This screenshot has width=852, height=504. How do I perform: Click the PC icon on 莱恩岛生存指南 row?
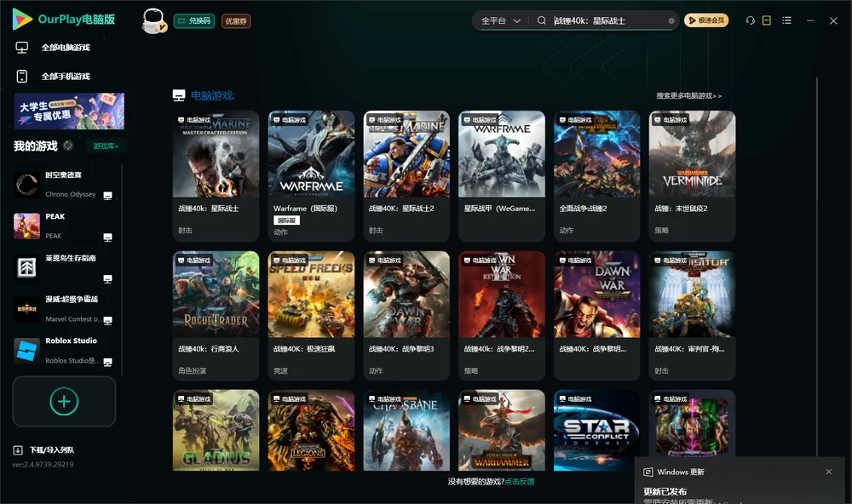pos(107,279)
